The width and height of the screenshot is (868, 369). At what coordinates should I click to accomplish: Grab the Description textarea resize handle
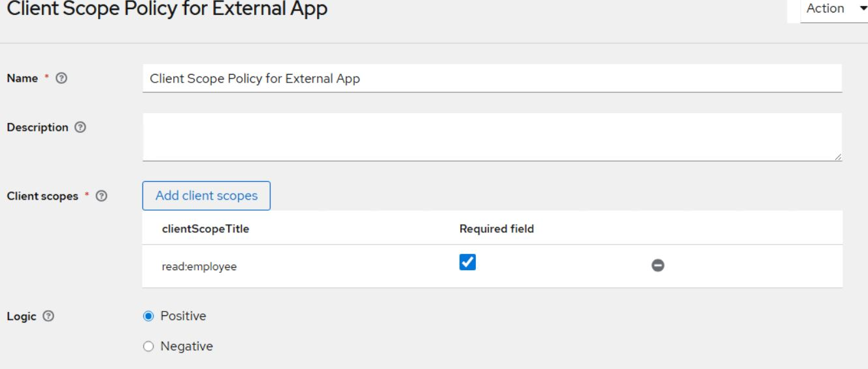point(837,157)
